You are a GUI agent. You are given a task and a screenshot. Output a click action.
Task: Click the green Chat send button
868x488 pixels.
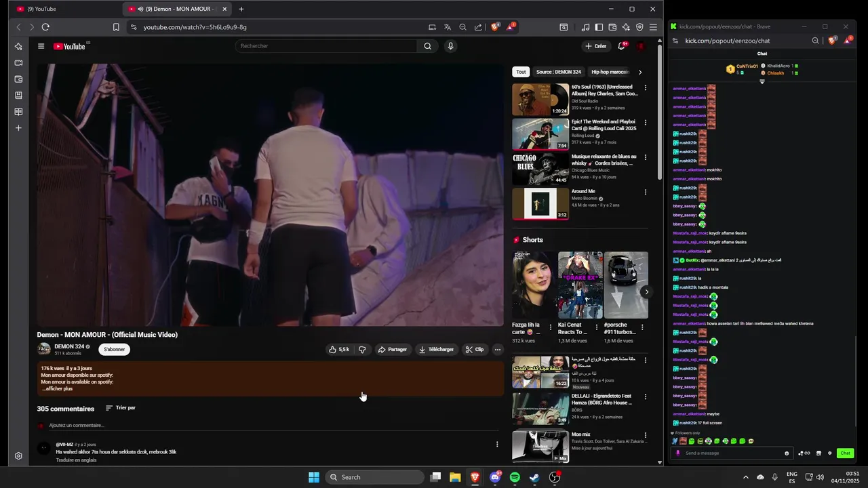845,453
